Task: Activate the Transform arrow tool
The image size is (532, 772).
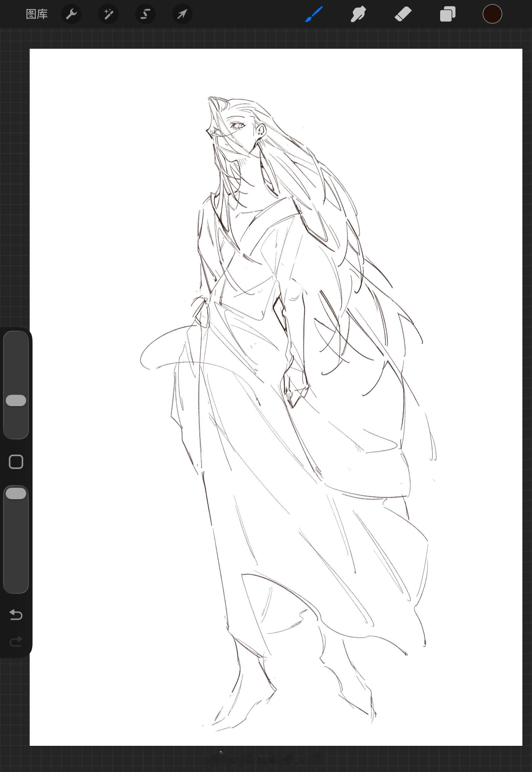Action: [182, 14]
